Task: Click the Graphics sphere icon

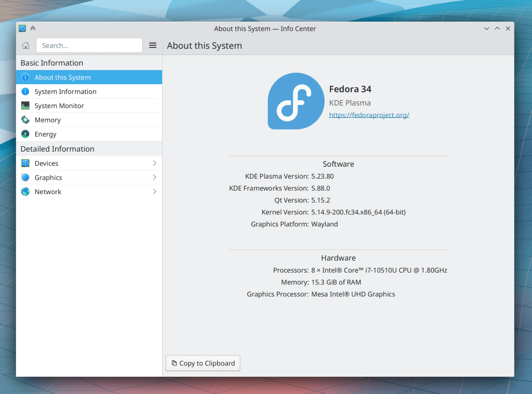Action: click(x=25, y=178)
